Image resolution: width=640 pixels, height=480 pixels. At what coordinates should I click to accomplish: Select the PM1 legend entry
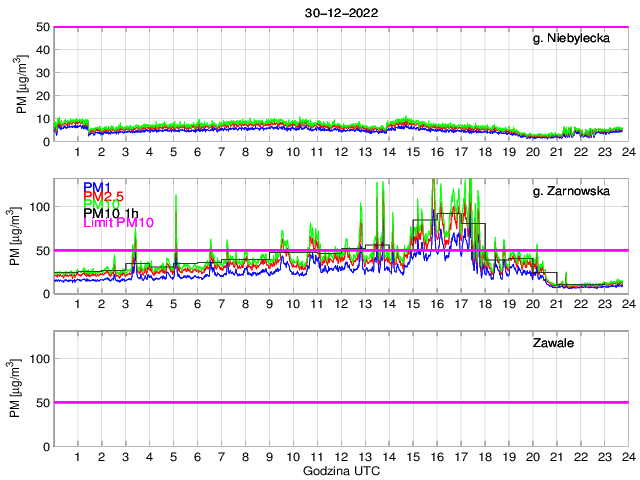coord(97,187)
